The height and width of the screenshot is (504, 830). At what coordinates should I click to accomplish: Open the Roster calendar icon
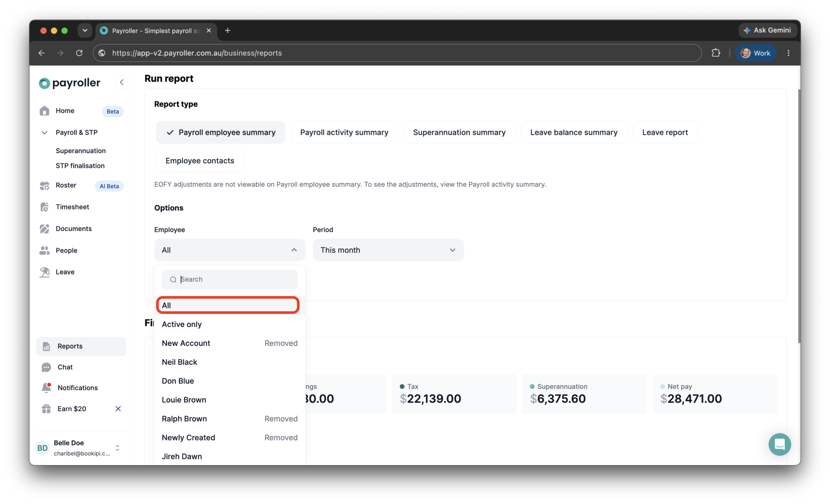click(x=44, y=185)
